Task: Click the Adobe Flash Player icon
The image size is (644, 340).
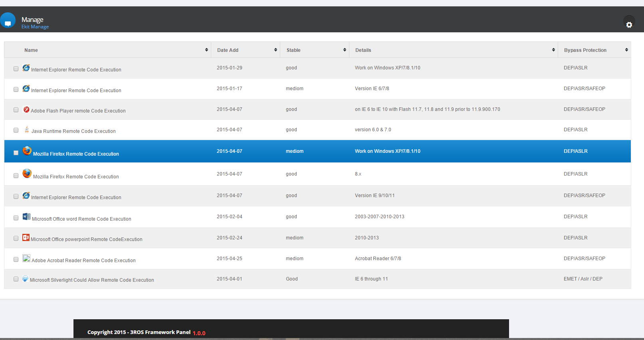Action: pyautogui.click(x=26, y=109)
